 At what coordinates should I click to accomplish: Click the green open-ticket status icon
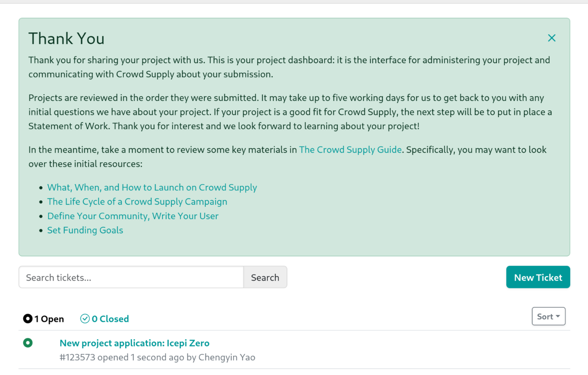pos(28,343)
